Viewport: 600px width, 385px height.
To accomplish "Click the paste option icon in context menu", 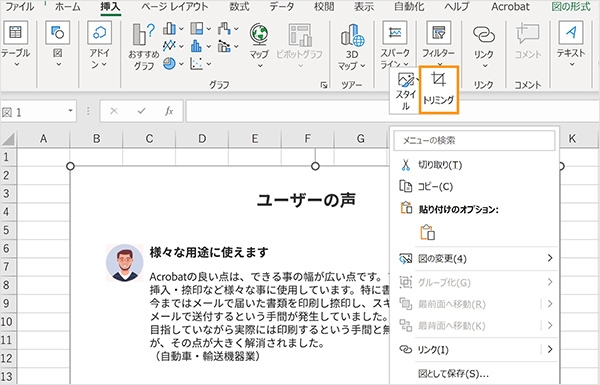I will [x=427, y=232].
